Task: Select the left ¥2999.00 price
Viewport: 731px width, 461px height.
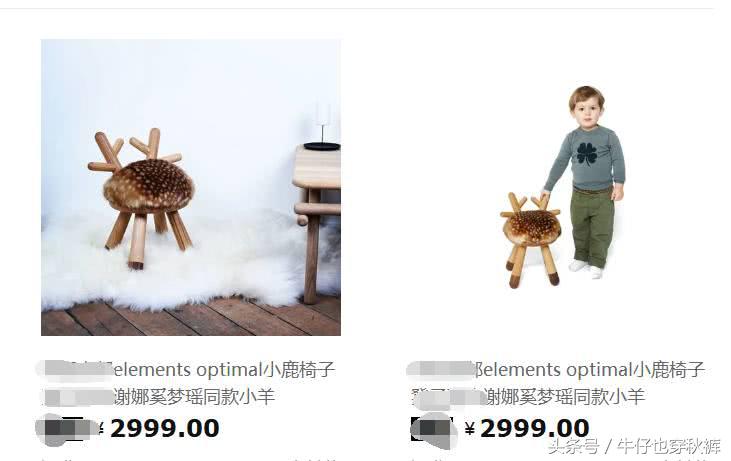Action: [x=159, y=428]
